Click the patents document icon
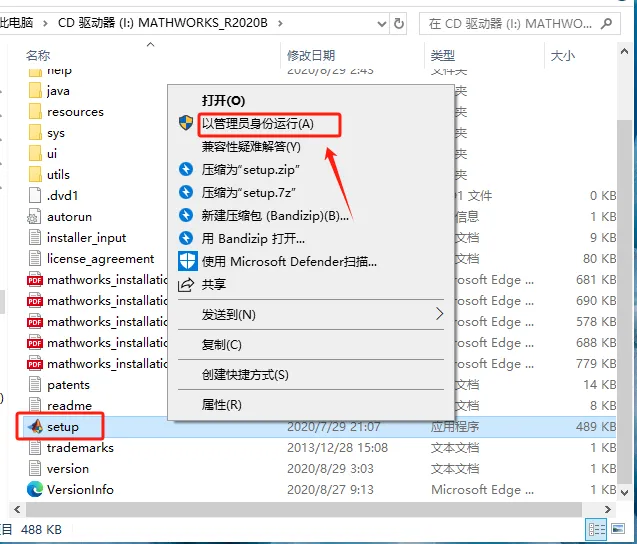The height and width of the screenshot is (544, 637). [35, 384]
